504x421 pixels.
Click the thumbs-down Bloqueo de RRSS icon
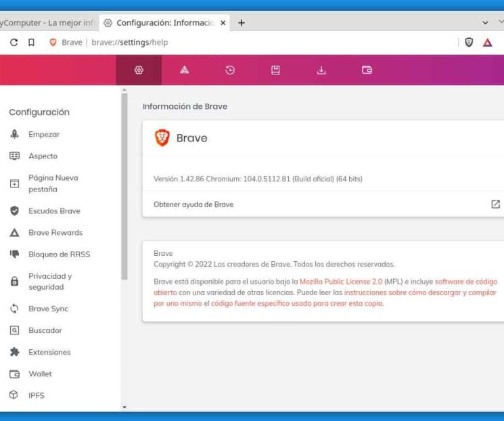coord(14,254)
